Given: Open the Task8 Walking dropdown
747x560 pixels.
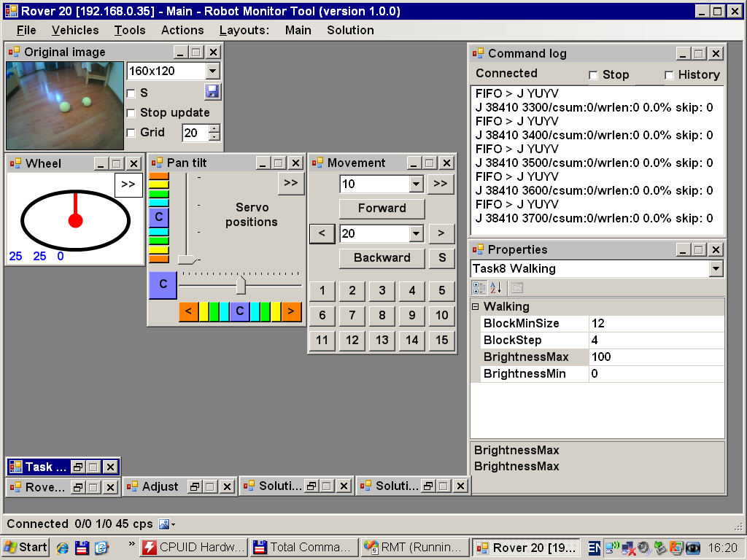Looking at the screenshot, I should (716, 269).
